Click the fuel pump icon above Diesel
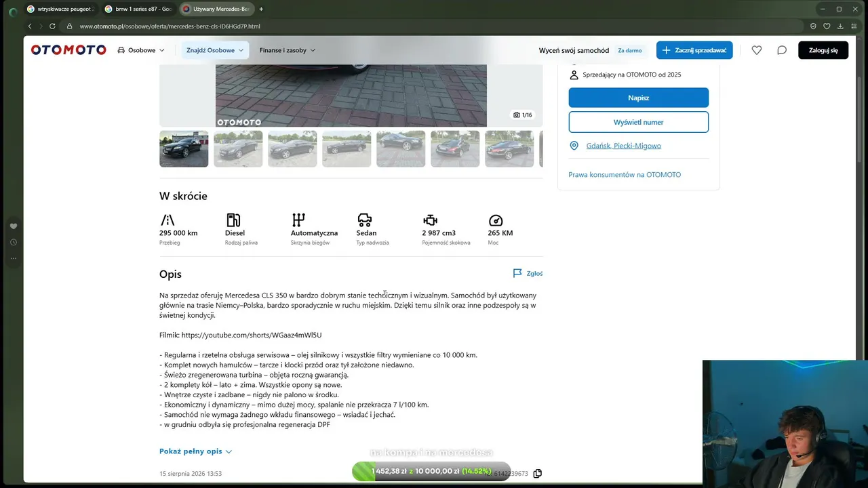Screen dimensions: 868x488 (x=233, y=220)
